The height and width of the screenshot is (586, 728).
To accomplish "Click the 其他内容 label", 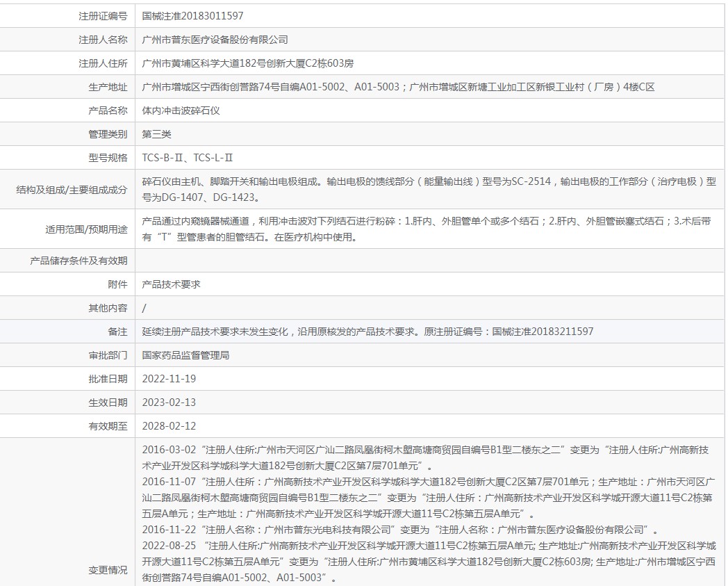I will pos(108,309).
